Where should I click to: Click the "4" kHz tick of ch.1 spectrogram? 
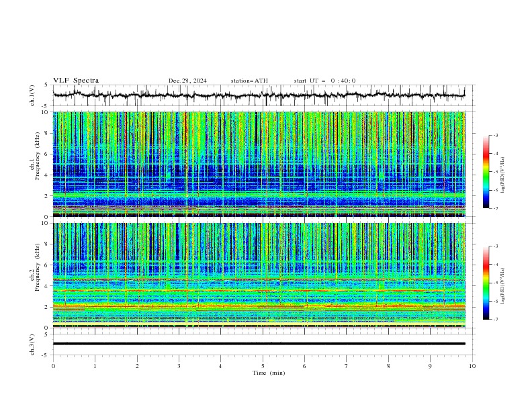(48, 175)
